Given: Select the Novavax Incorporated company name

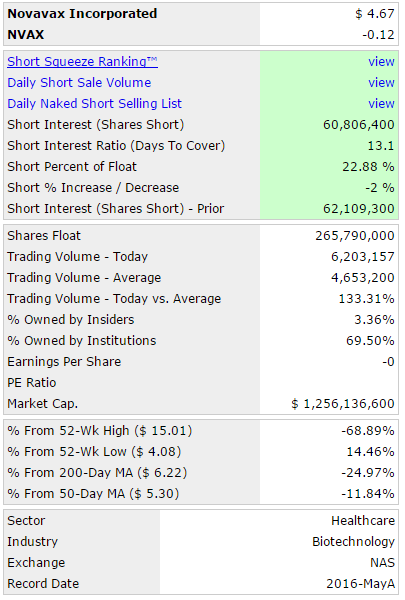Looking at the screenshot, I should pos(82,14).
